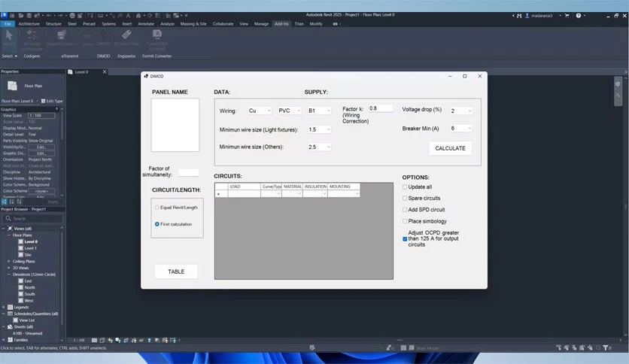This screenshot has width=629, height=364.
Task: Click the Detail Level icon in view control bar
Action: coord(94,340)
